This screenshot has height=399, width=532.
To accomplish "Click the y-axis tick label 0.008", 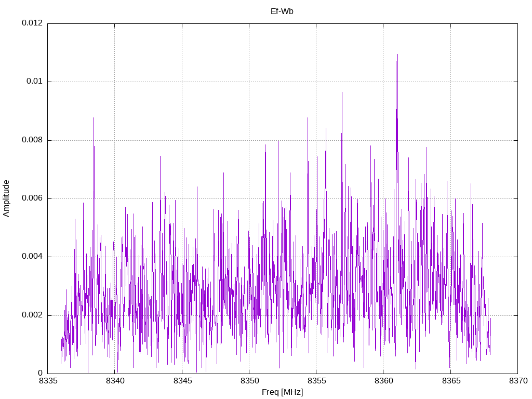I will click(32, 140).
